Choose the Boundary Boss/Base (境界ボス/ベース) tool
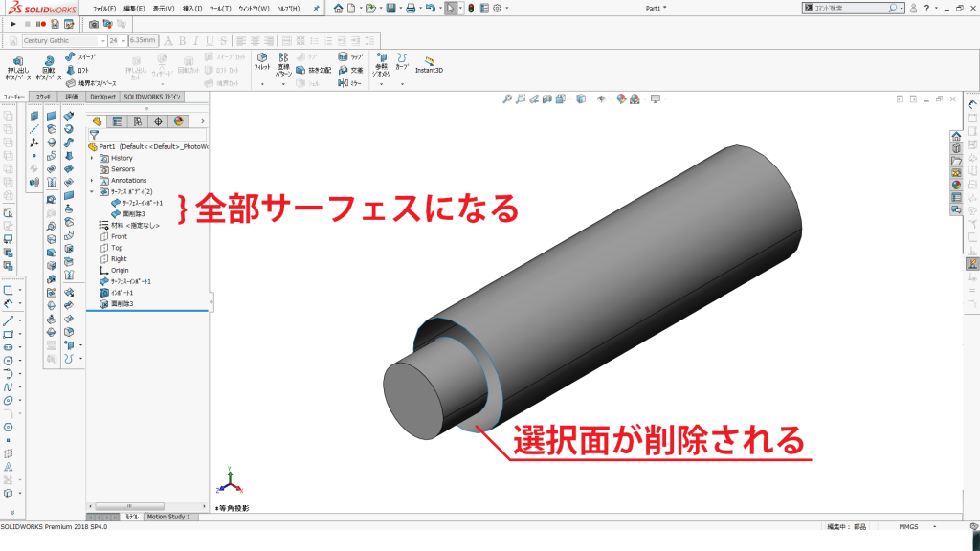The image size is (980, 551). tap(91, 83)
